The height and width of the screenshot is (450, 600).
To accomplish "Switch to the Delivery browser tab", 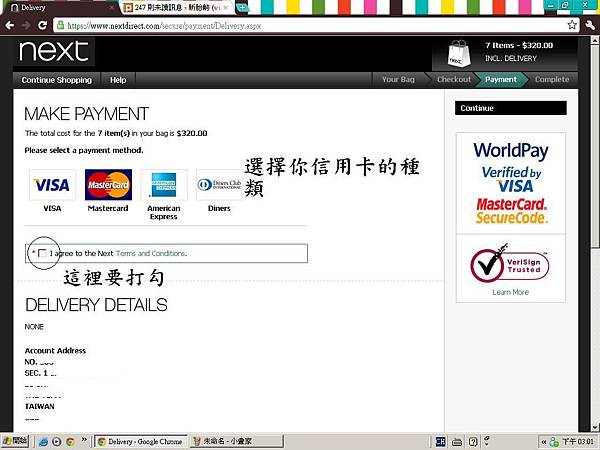I will pos(57,8).
